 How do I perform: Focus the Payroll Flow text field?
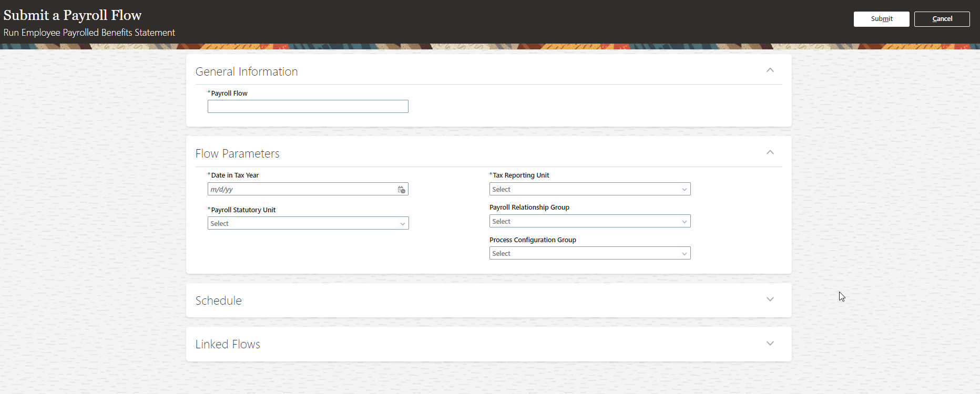(308, 107)
